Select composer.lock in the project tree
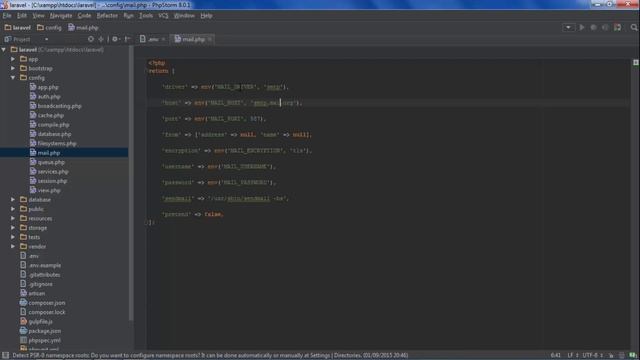The height and width of the screenshot is (360, 640). point(47,312)
